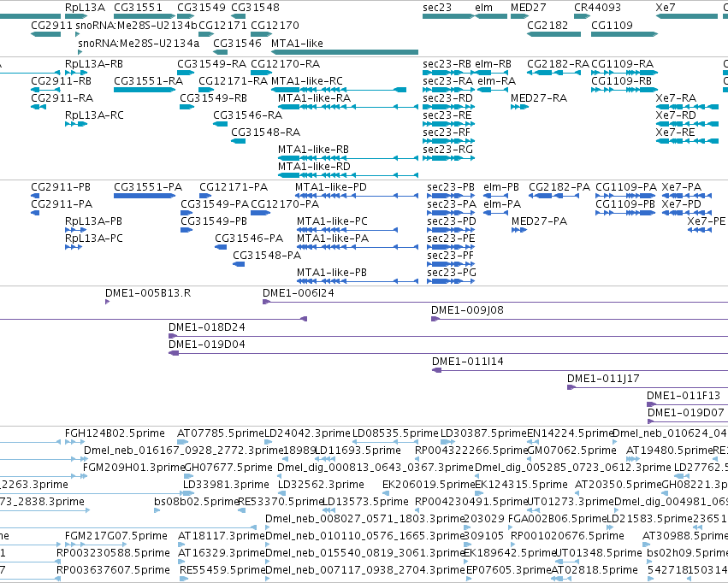This screenshot has width=728, height=583.
Task: Click protein MTA1-like-PB
Action: click(x=332, y=273)
